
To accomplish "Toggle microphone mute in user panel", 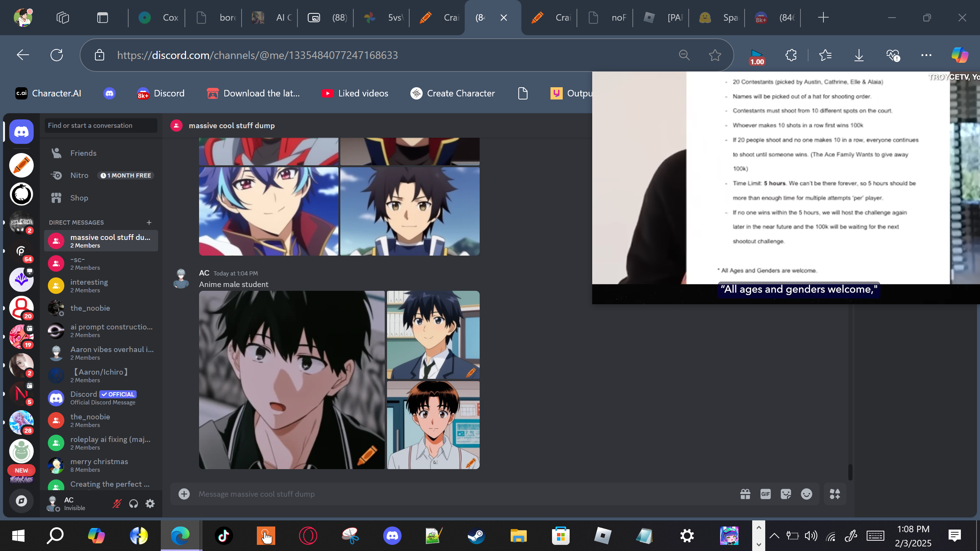I will [117, 504].
